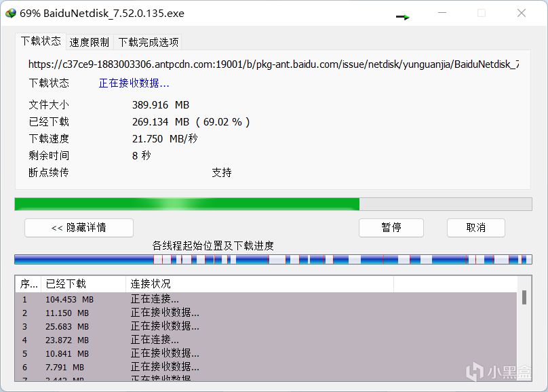
Task: Click the file size value 389.916 MB
Action: pos(161,105)
